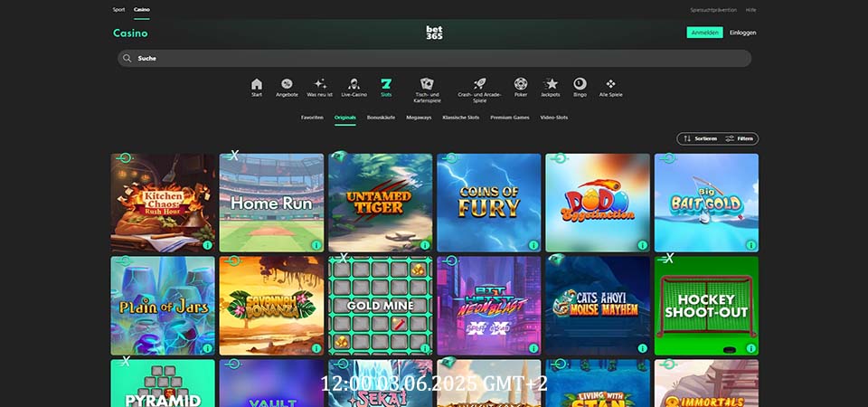Viewport: 868px width, 407px height.
Task: Click the bet365 logo
Action: tap(434, 33)
